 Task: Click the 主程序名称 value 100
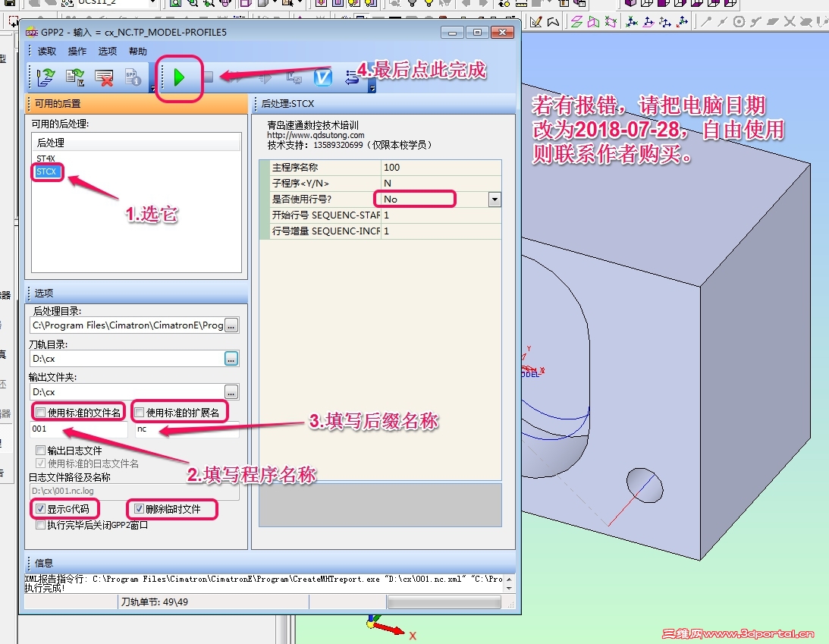coord(441,168)
